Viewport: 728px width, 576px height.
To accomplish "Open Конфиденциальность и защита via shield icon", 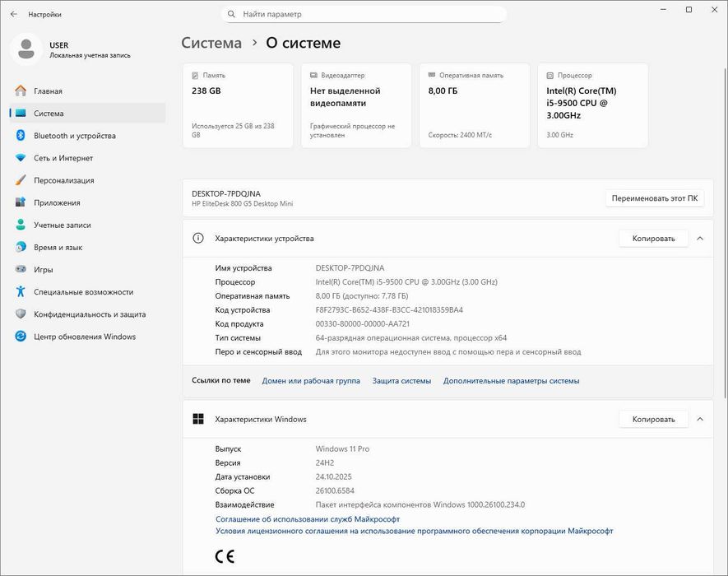I will click(x=21, y=314).
